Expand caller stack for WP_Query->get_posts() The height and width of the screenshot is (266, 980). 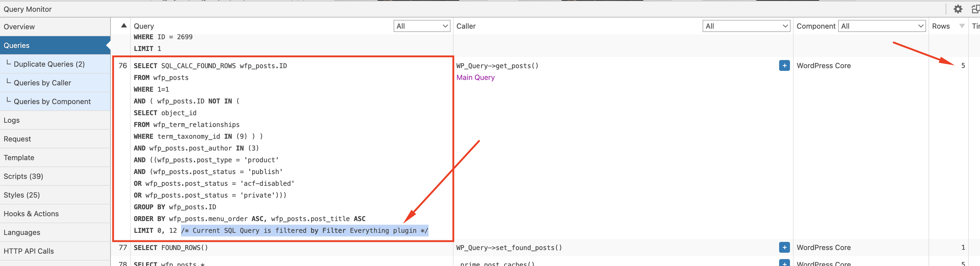(784, 65)
